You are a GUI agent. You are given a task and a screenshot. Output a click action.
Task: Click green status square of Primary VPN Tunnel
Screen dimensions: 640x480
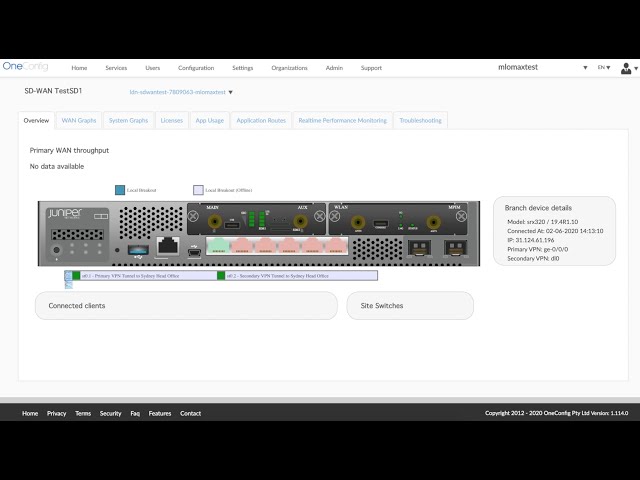76,276
